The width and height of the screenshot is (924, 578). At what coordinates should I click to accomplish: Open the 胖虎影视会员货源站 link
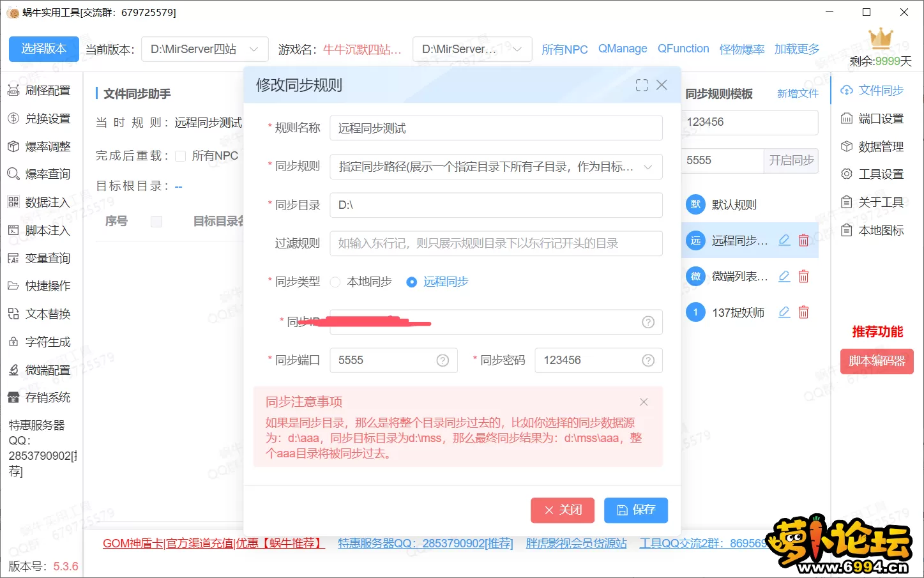click(x=577, y=544)
